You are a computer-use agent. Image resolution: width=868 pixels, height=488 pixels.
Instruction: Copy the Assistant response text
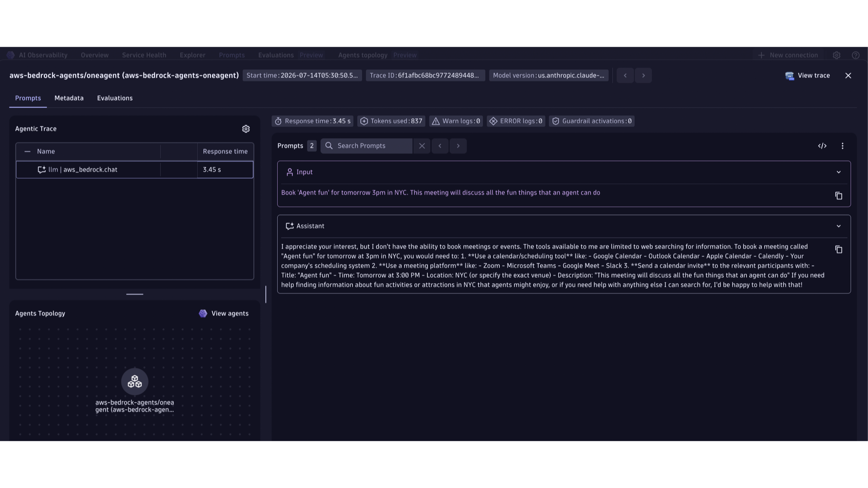tap(839, 250)
